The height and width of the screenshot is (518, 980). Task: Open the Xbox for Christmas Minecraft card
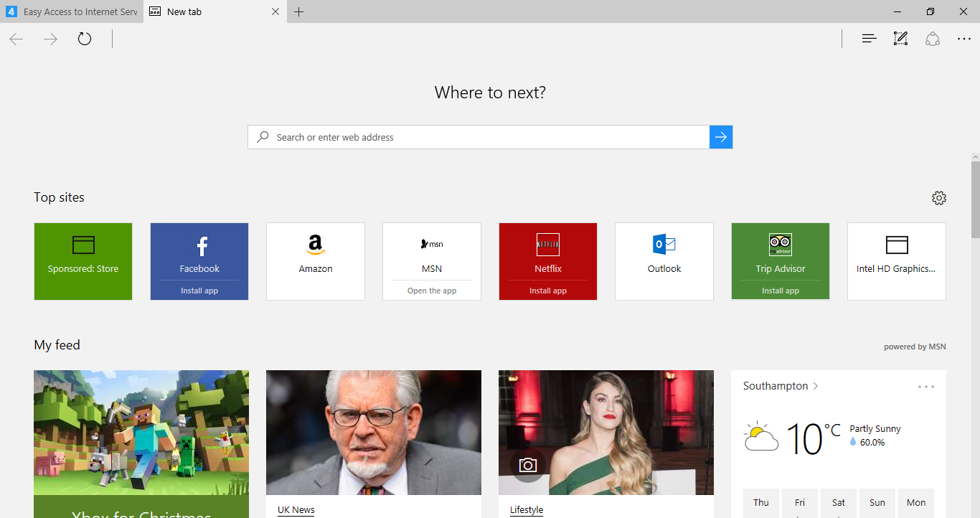pyautogui.click(x=141, y=444)
